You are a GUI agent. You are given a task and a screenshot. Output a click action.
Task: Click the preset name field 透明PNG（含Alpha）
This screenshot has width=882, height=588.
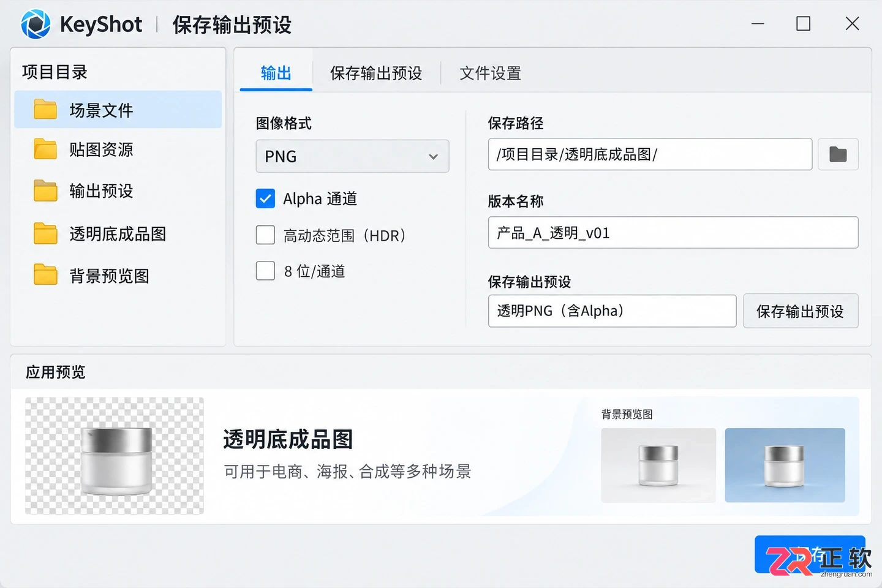point(612,311)
